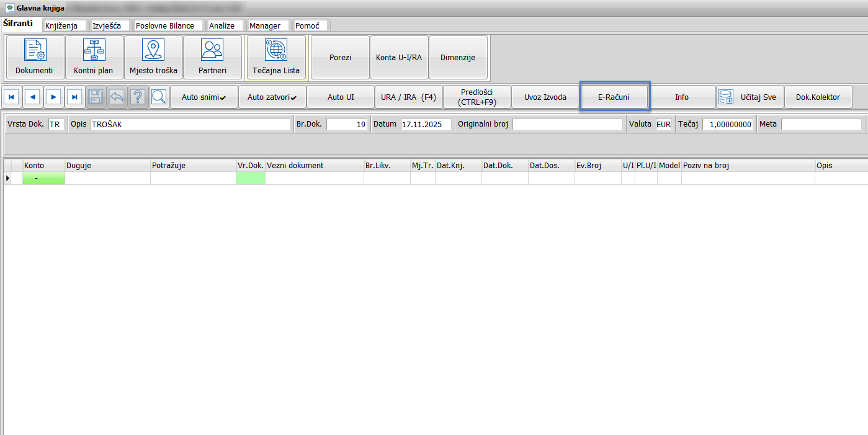Open Kontni plan chart of accounts

94,57
